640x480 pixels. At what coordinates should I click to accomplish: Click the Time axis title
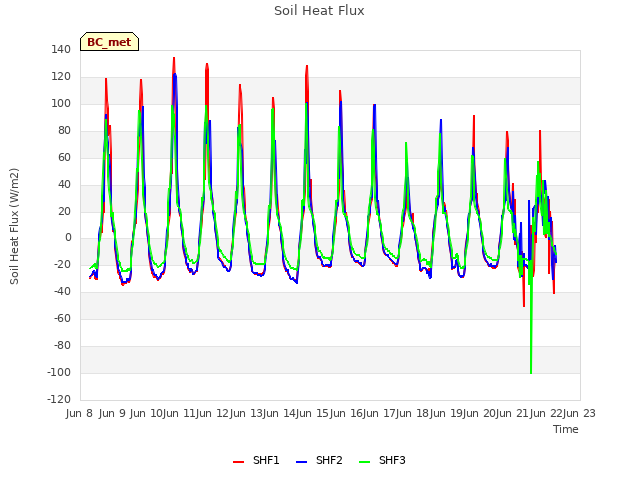pyautogui.click(x=566, y=429)
